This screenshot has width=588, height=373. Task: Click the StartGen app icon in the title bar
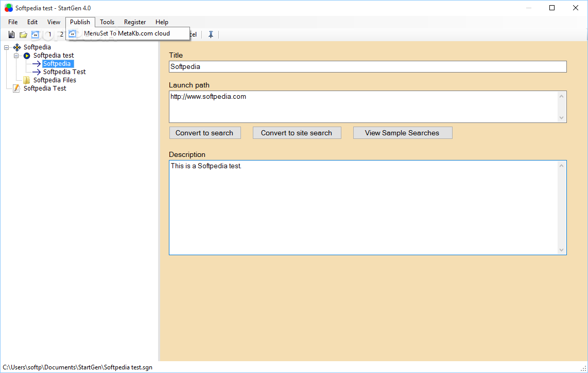tap(8, 8)
